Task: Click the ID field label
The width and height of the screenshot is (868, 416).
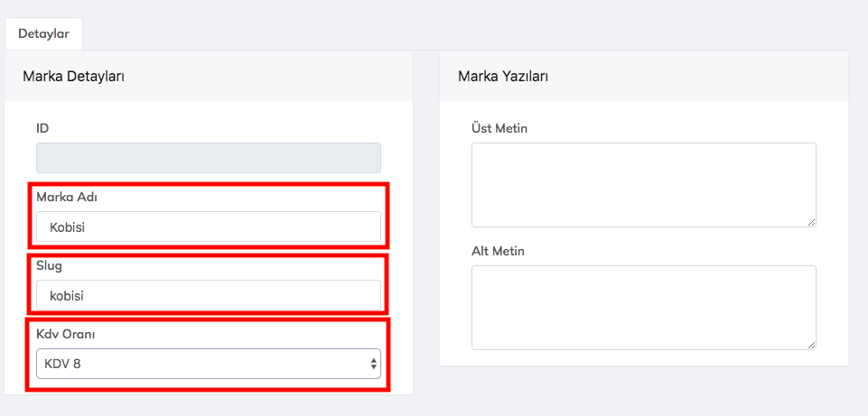Action: (x=42, y=128)
